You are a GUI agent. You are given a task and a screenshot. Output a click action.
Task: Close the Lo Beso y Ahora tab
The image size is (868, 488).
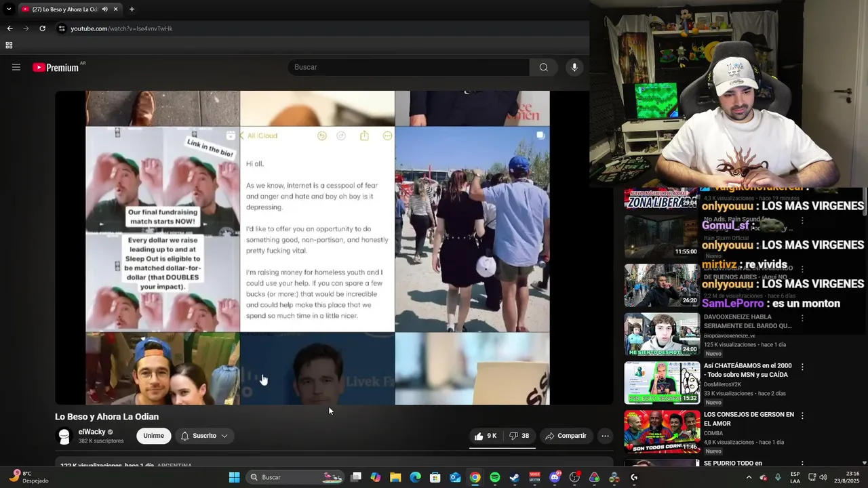click(x=116, y=9)
